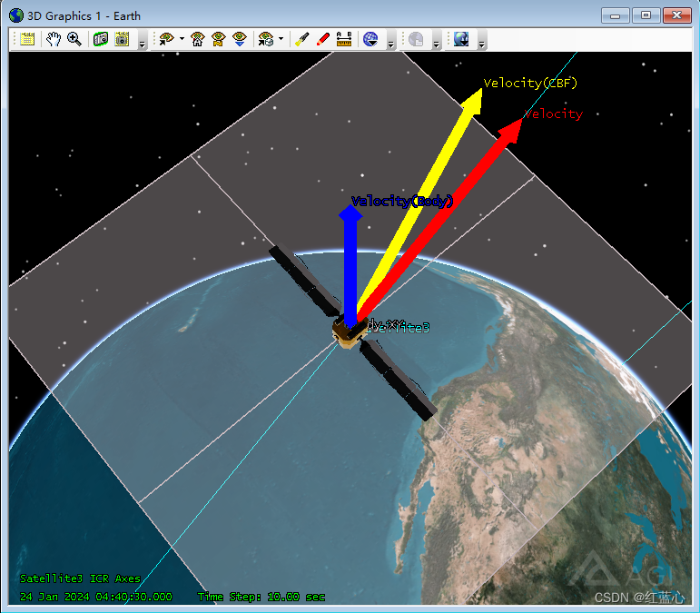
Task: Click the globe with download arrow icon
Action: 461,39
